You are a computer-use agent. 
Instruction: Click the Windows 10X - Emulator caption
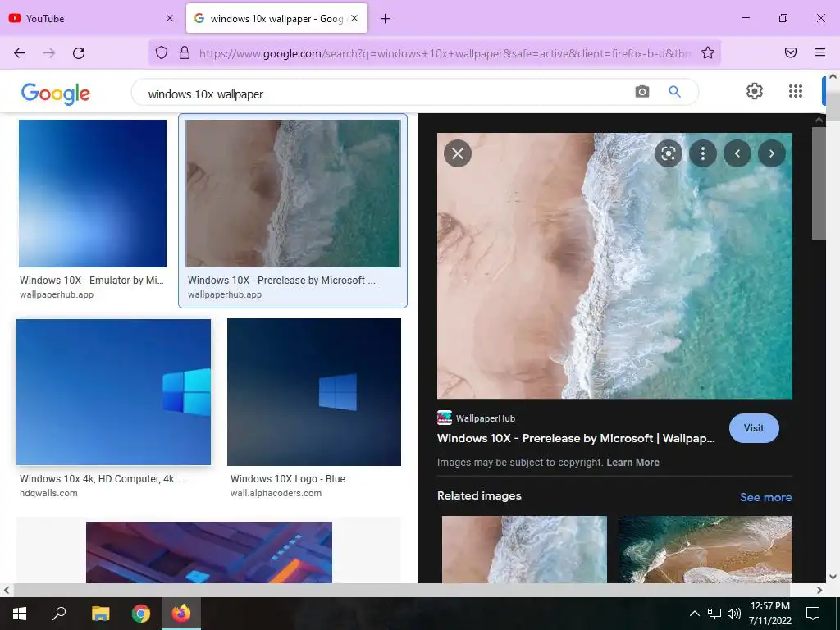[x=92, y=281]
